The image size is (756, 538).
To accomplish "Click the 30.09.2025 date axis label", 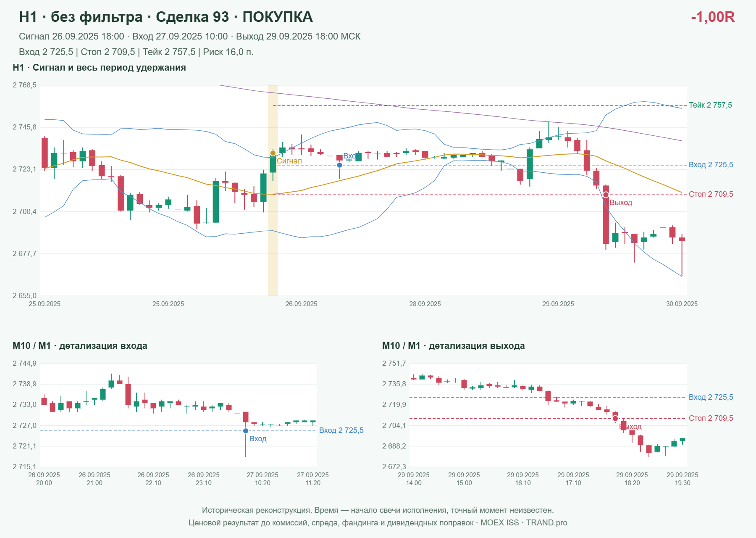I will point(682,304).
